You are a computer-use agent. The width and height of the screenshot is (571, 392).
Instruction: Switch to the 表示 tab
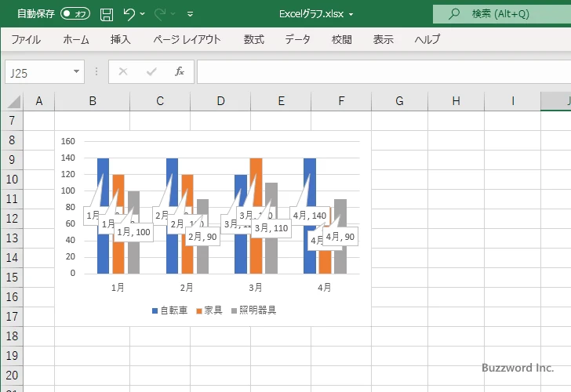383,39
